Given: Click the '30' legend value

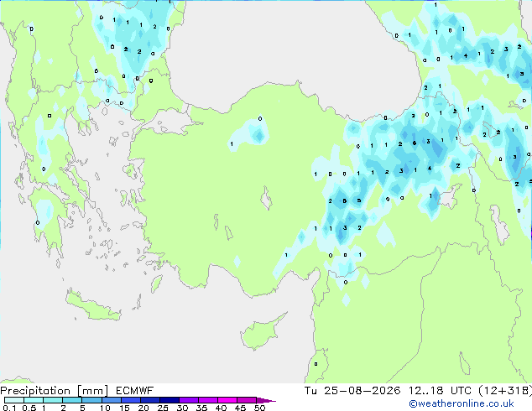Looking at the screenshot, I should click(182, 408).
